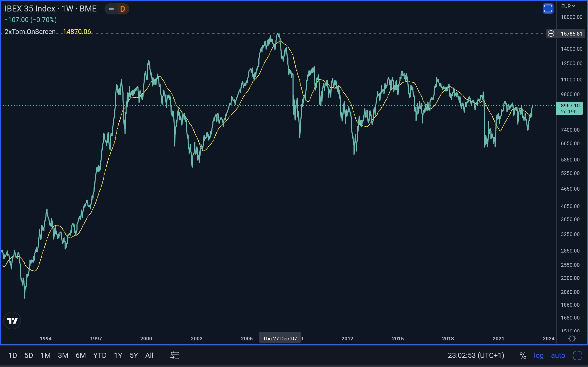Click the orange D delayed-data badge
Viewport: 588px width, 367px height.
[122, 9]
